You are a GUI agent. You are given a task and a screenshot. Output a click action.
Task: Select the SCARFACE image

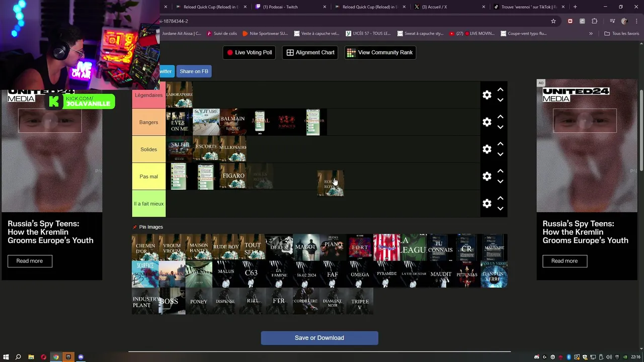click(145, 275)
